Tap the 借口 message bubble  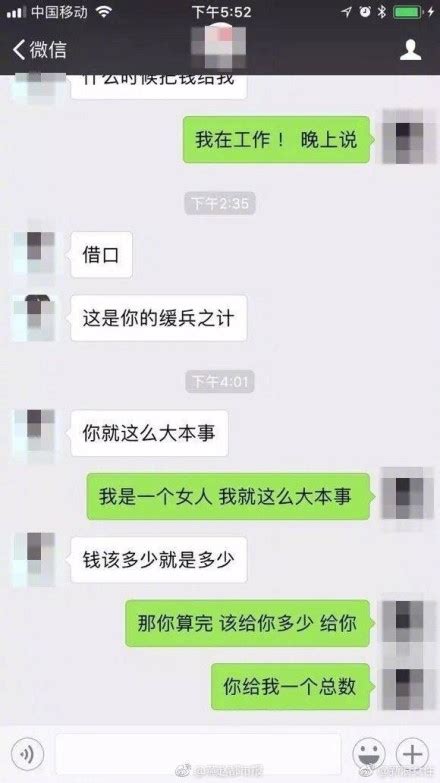click(x=101, y=255)
